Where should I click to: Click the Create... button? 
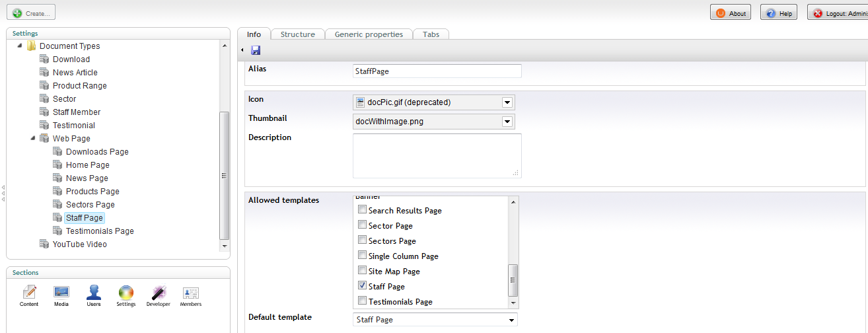31,13
